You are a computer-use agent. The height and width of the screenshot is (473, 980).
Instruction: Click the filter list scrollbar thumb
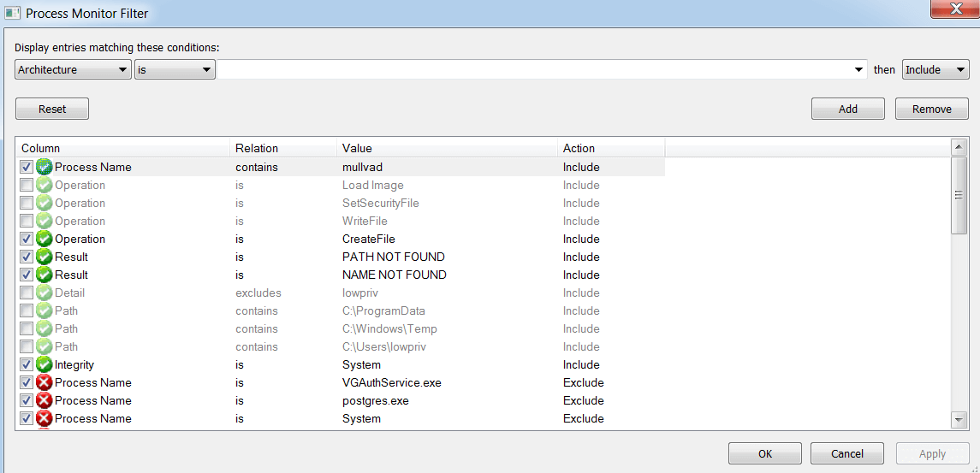[958, 195]
